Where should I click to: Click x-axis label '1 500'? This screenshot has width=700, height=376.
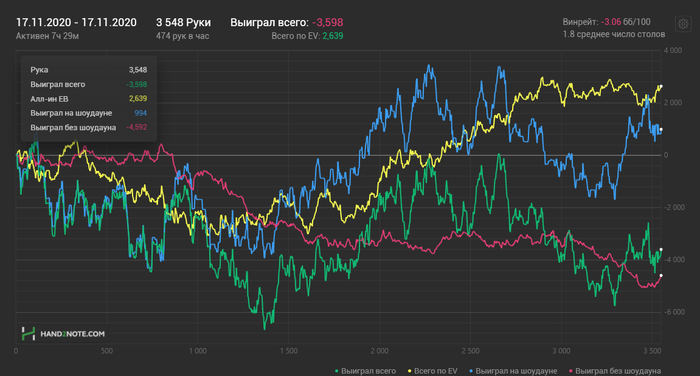(288, 351)
